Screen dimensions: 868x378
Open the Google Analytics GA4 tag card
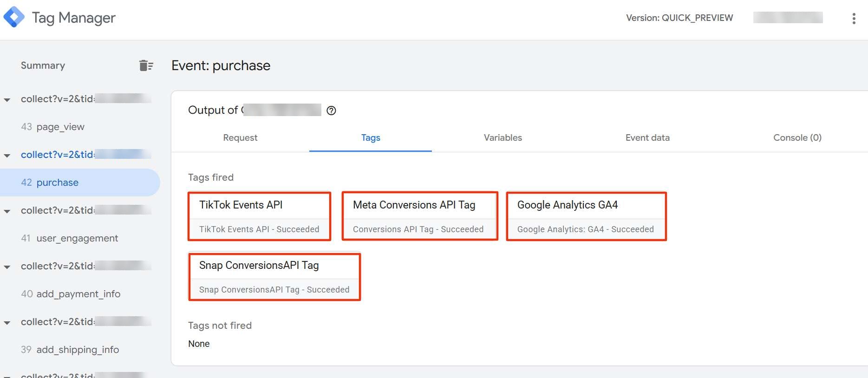(x=586, y=216)
